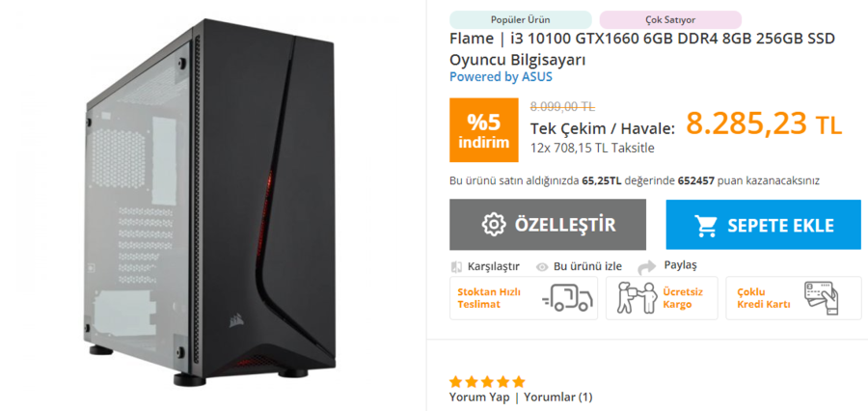The image size is (868, 411).
Task: Click the Özelleştir customize button
Action: coord(548,225)
